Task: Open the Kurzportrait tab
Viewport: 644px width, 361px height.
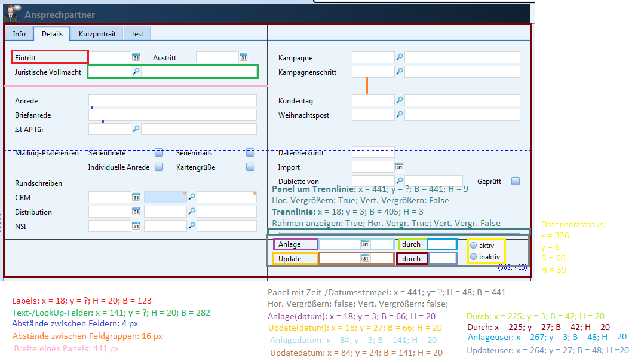Action: [x=97, y=34]
